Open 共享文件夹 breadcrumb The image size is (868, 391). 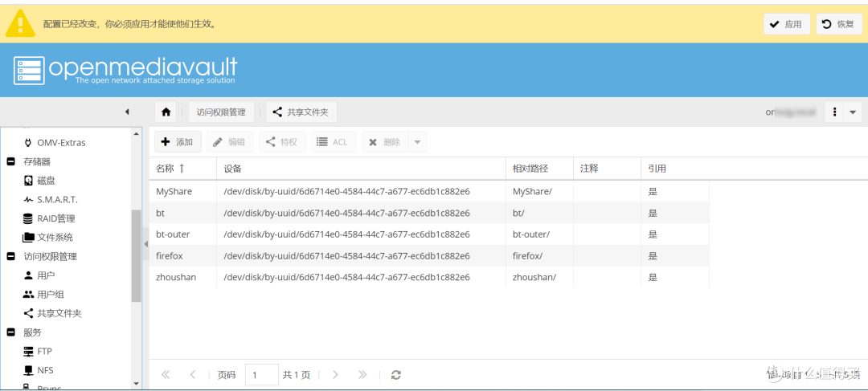click(x=301, y=112)
